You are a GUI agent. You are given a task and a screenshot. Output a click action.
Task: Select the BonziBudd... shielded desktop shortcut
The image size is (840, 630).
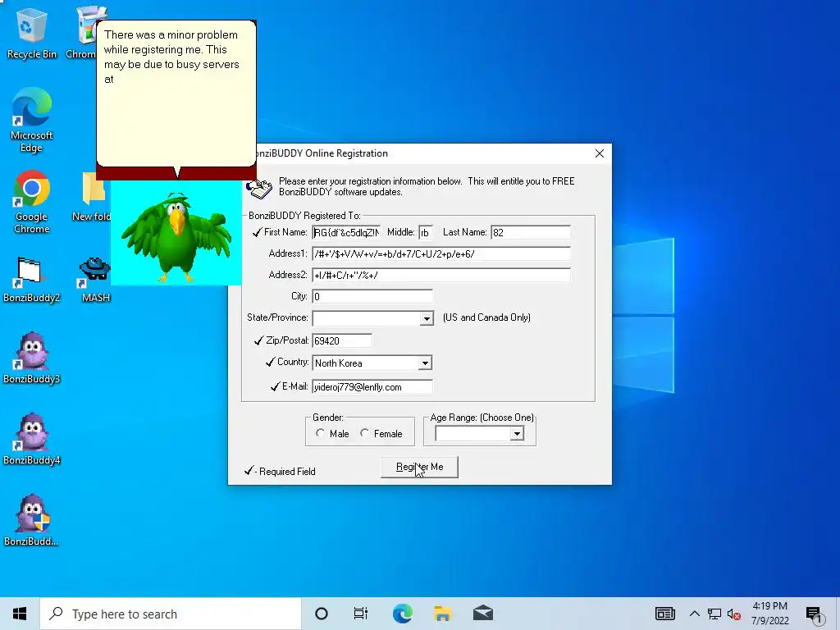tap(32, 520)
